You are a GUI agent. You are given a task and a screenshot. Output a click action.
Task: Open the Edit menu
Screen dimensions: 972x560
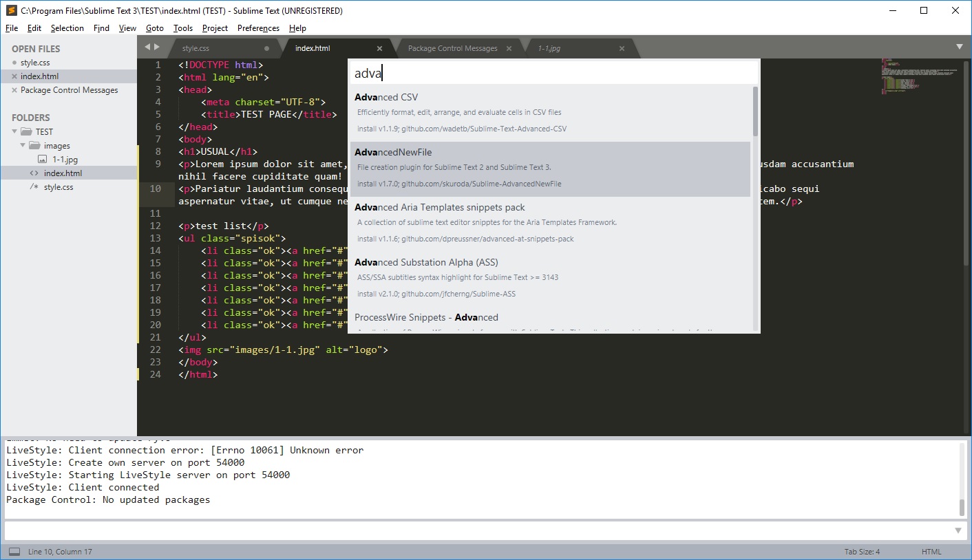tap(34, 28)
